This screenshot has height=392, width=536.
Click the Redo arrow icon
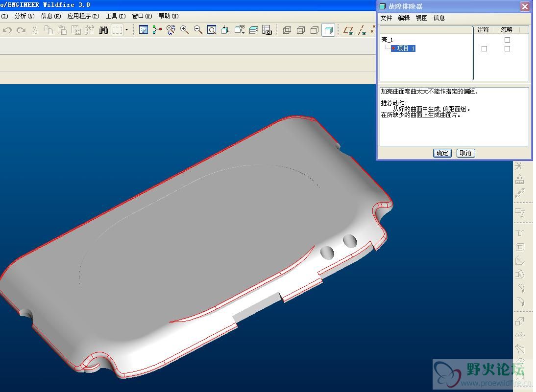pyautogui.click(x=21, y=30)
